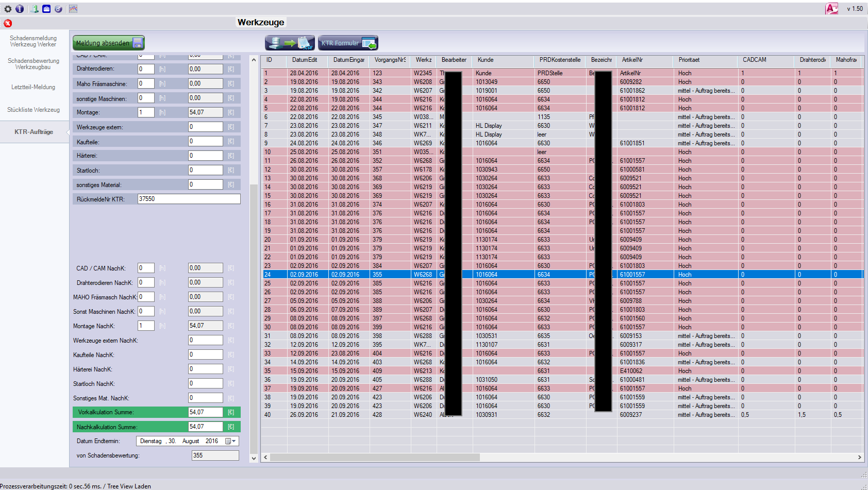This screenshot has width=868, height=490.
Task: Click the Werkzeuge extern input field
Action: (206, 127)
